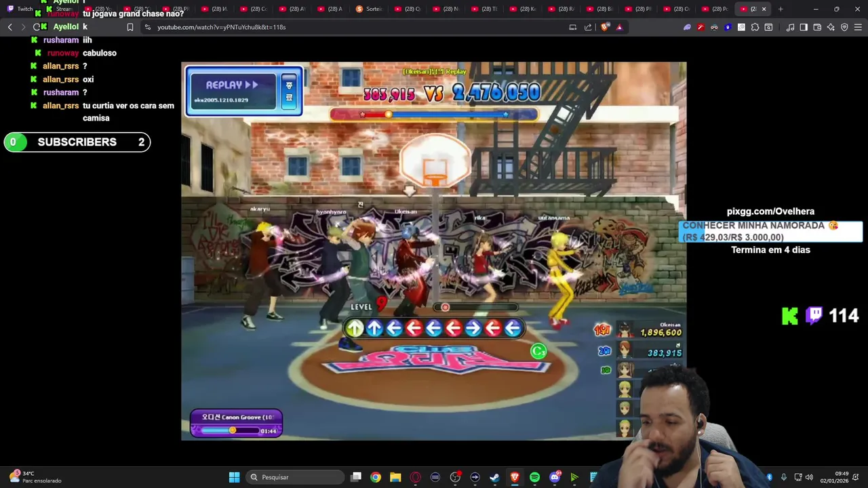Click the volume speaker tray icon
Screen dimensions: 868x488
[x=809, y=477]
